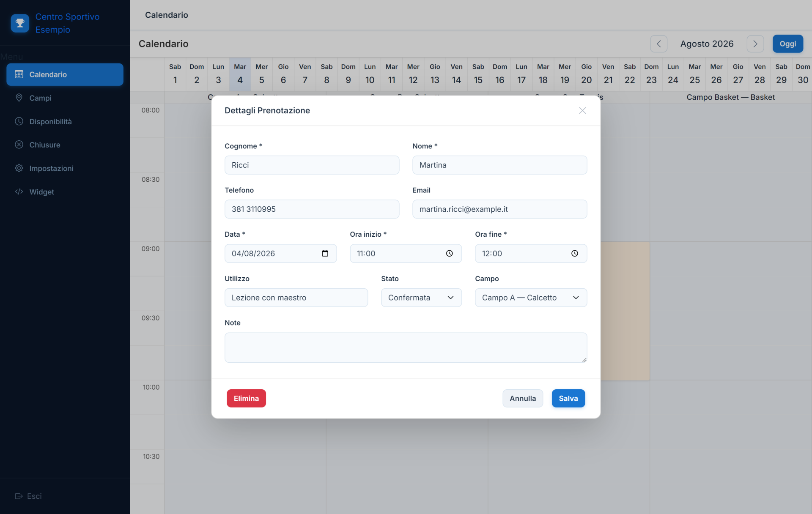Expand the Campo dropdown
The height and width of the screenshot is (514, 812).
(x=531, y=298)
